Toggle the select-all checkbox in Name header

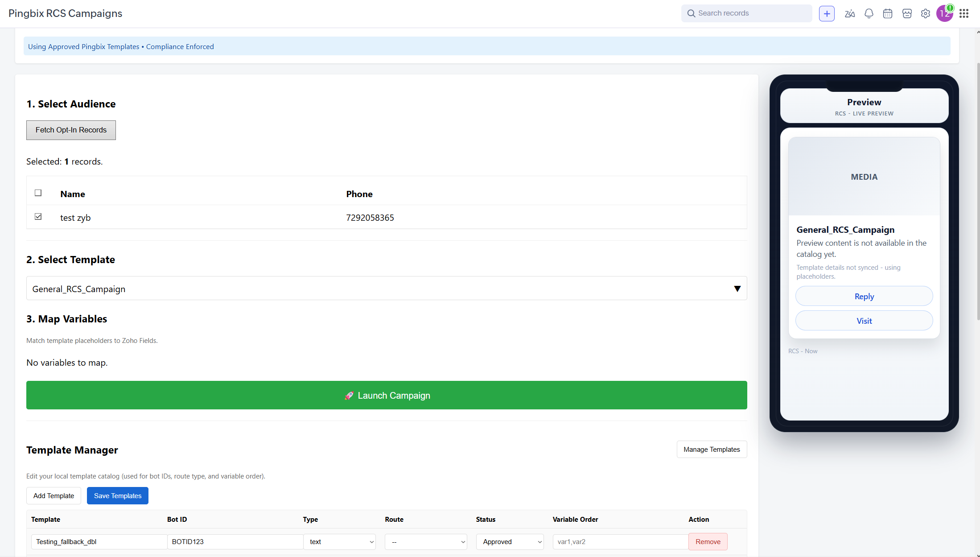(x=38, y=193)
